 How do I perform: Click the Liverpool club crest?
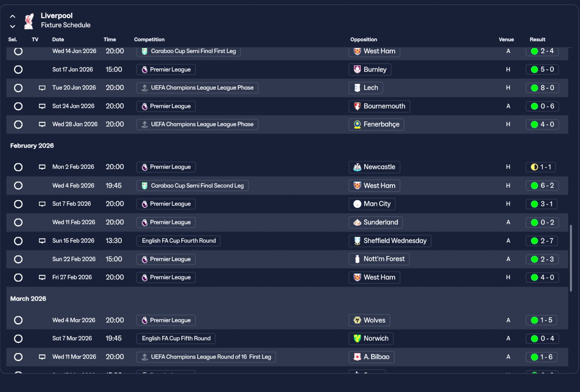pyautogui.click(x=29, y=20)
